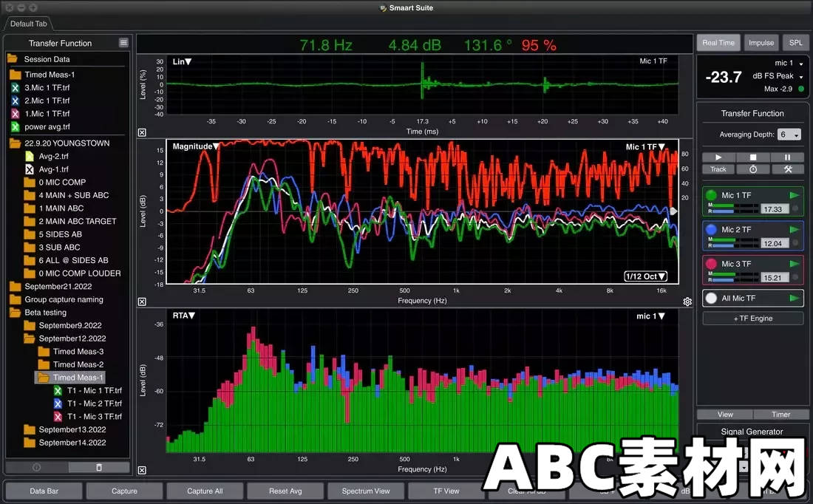Pause the transfer function measurement

click(x=788, y=157)
